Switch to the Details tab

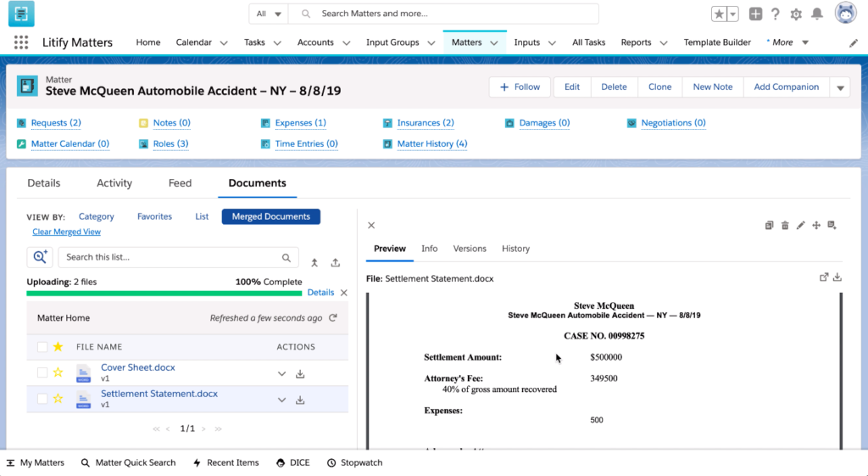(x=44, y=183)
